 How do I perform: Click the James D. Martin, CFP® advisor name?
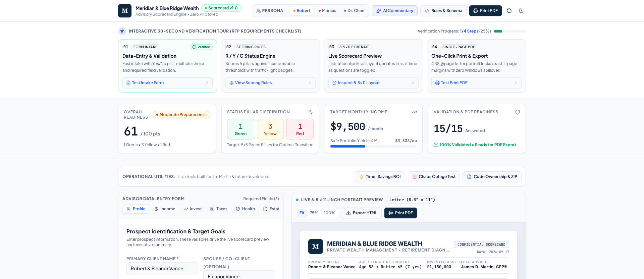[484, 267]
